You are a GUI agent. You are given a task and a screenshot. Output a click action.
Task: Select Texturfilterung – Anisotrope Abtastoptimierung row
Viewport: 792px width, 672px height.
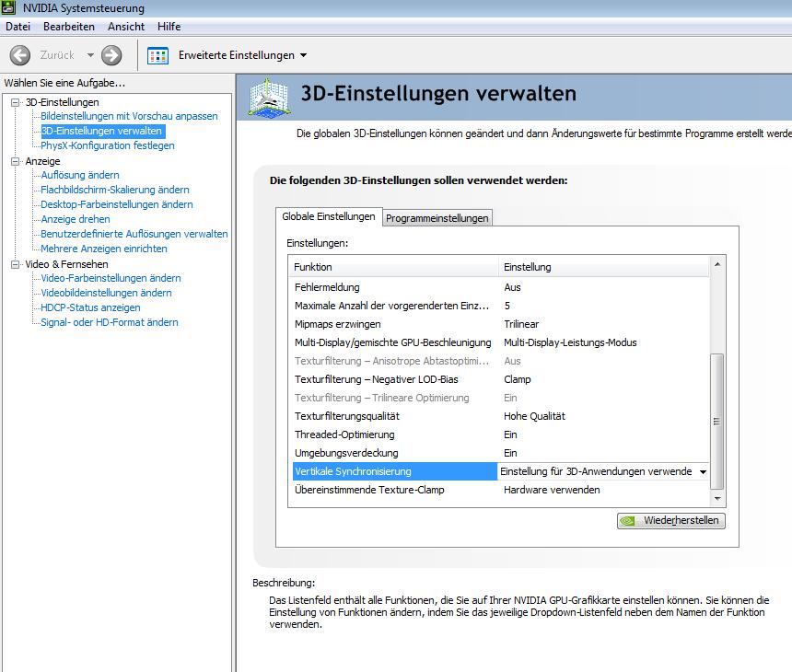coord(499,361)
